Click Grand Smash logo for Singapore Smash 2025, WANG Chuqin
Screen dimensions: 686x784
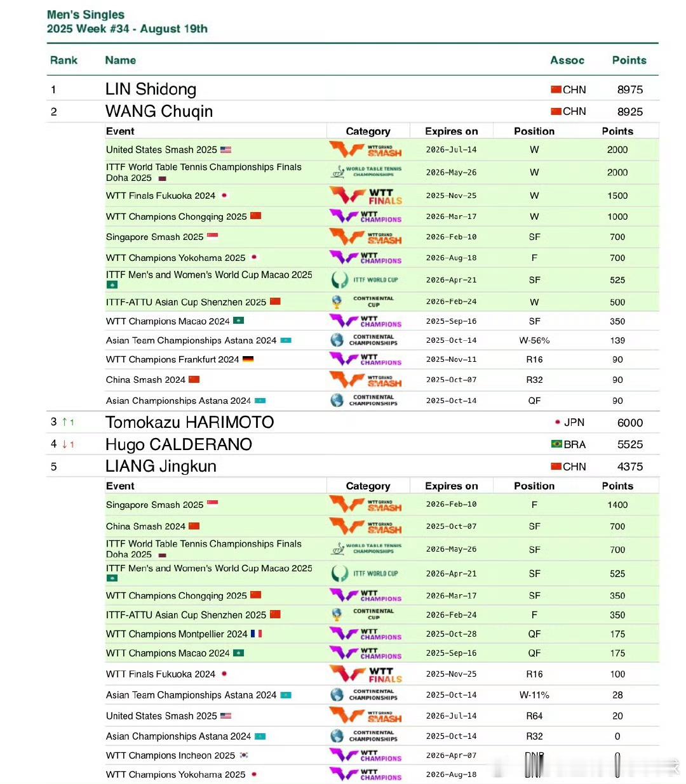click(365, 237)
